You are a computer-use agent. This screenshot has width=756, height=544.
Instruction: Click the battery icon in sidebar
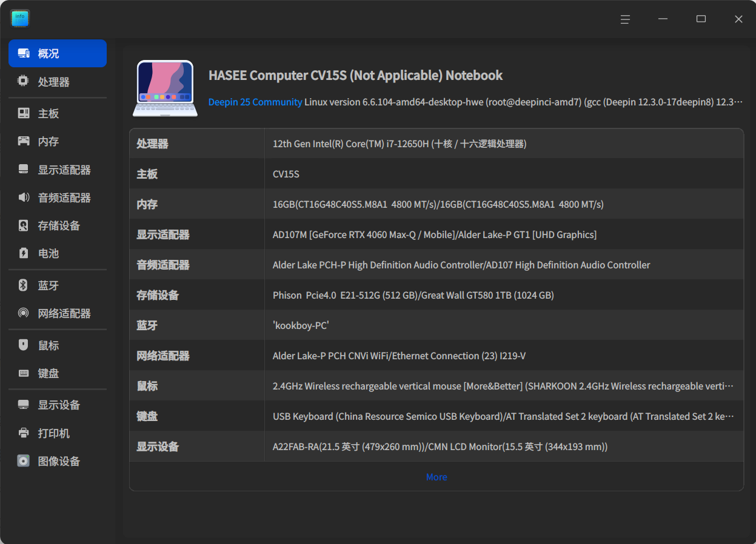tap(24, 253)
